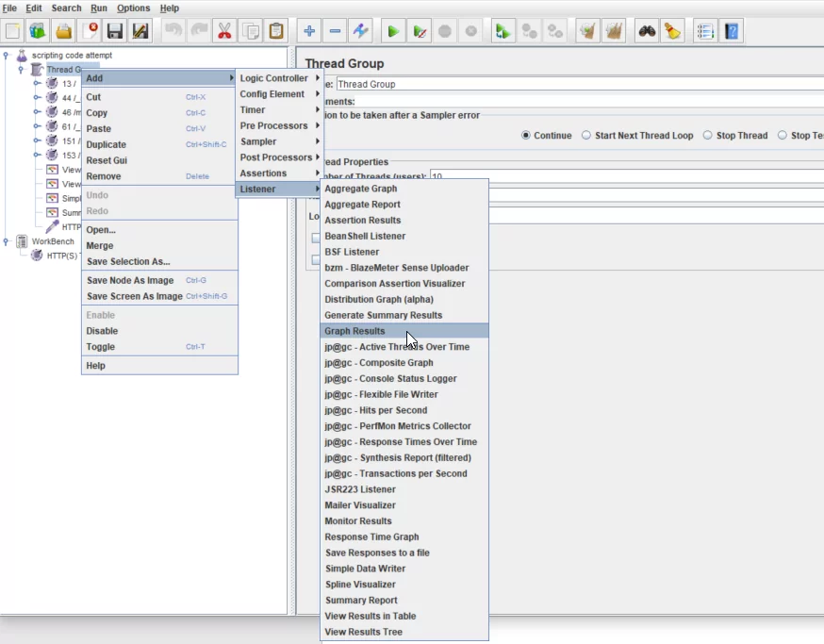Open the File menu
824x644 pixels.
click(9, 8)
